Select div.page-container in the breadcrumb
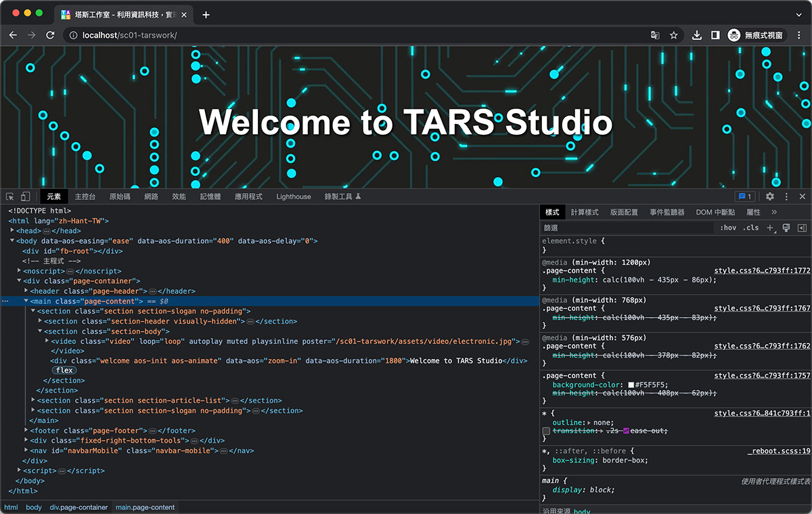812x514 pixels. pos(78,507)
